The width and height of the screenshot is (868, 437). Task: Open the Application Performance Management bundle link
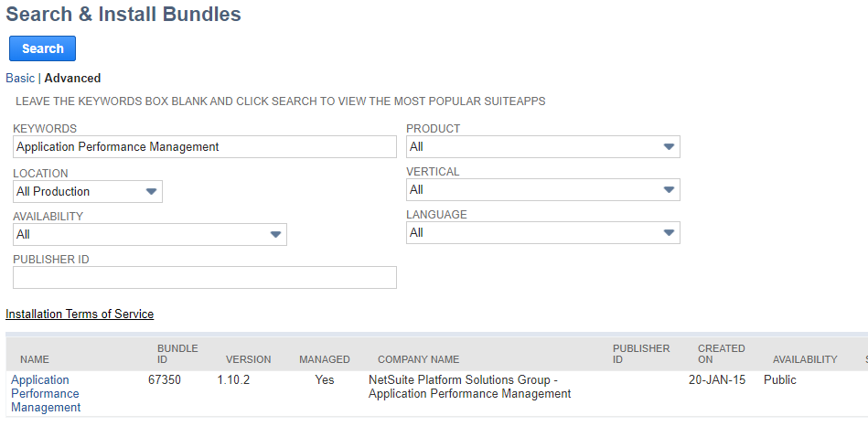point(46,393)
